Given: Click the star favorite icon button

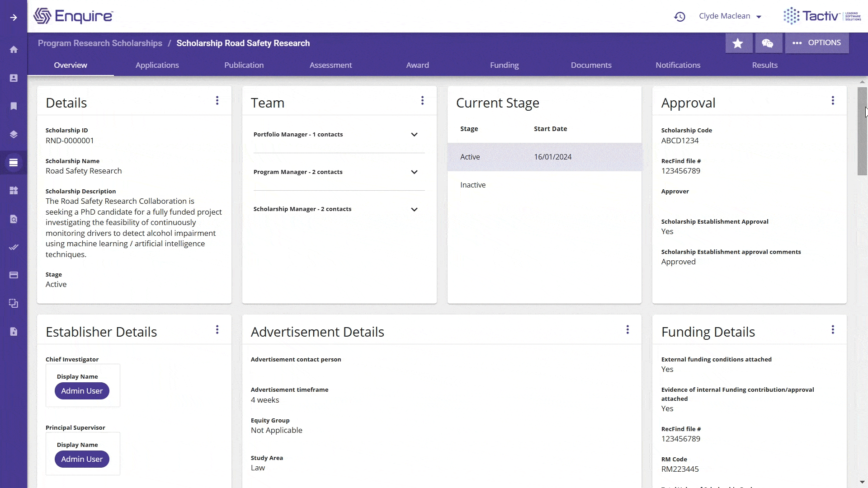Looking at the screenshot, I should 738,43.
